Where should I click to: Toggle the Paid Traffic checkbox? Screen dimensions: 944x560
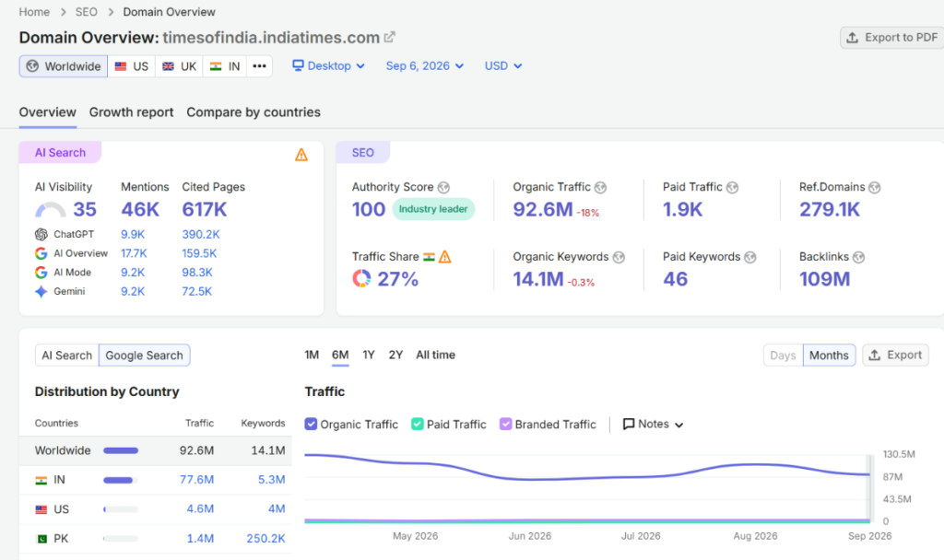pyautogui.click(x=418, y=424)
